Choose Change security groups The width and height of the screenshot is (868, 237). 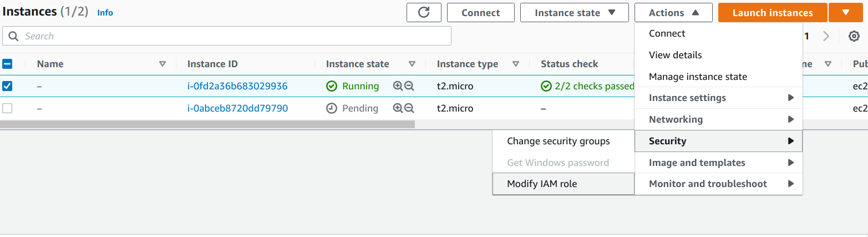coord(563,141)
